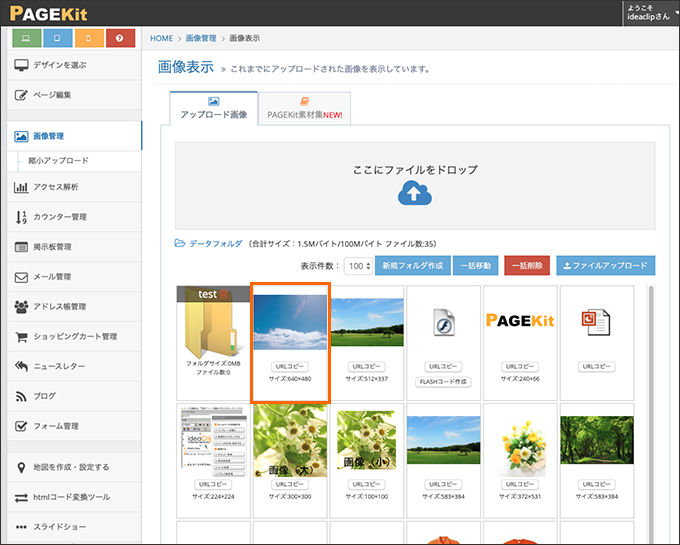Click the 掲示板管理 window icon

21,247
